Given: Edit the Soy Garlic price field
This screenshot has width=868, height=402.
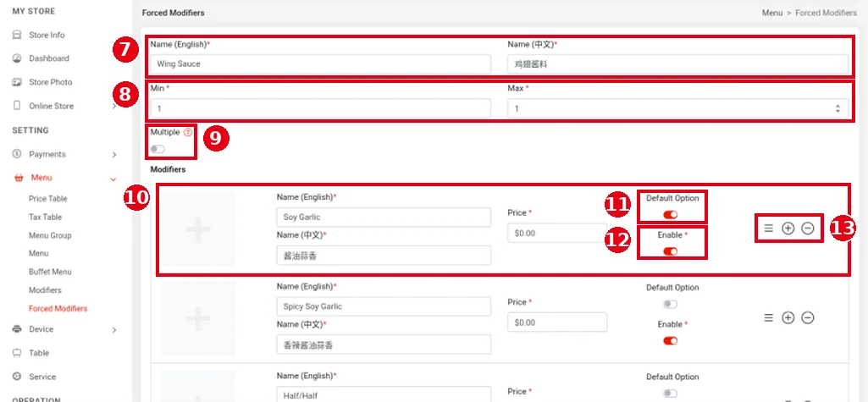Looking at the screenshot, I should pos(557,233).
